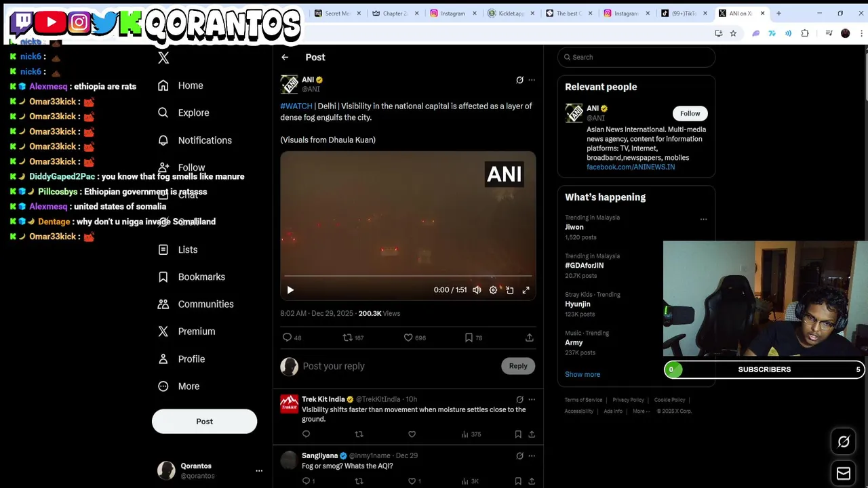868x488 pixels.
Task: Bookmark this page with star icon
Action: point(733,33)
